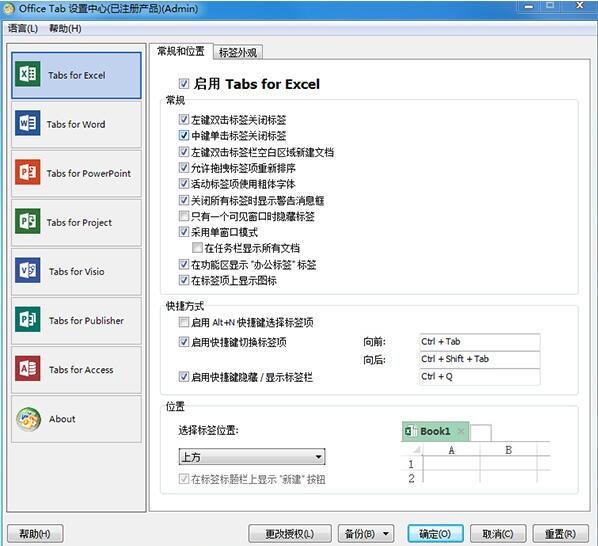Uncheck 左键双击标签关闭标签
The image size is (598, 546).
coord(184,119)
